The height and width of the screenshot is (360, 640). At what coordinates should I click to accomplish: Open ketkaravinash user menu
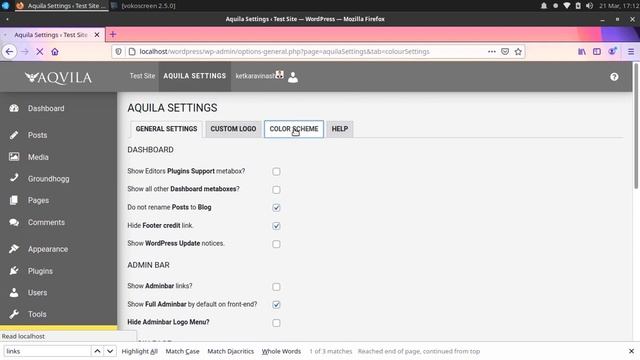[x=259, y=76]
